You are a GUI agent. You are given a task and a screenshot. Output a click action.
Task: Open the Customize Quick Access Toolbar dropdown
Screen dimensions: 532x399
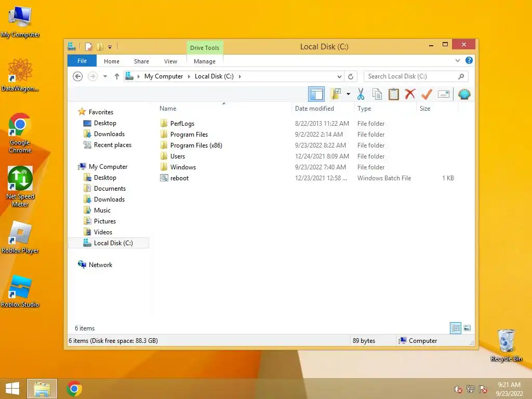pos(110,47)
